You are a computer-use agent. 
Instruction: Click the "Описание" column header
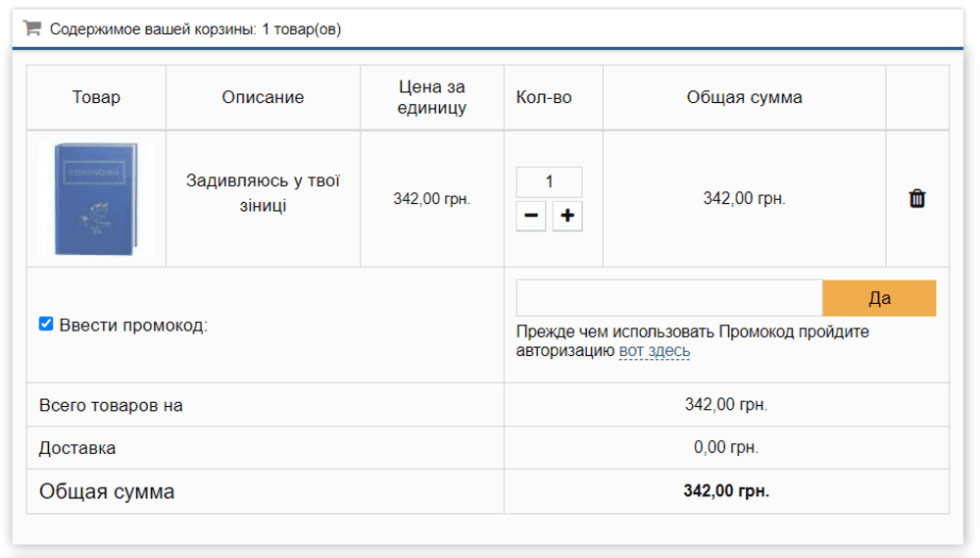click(263, 97)
